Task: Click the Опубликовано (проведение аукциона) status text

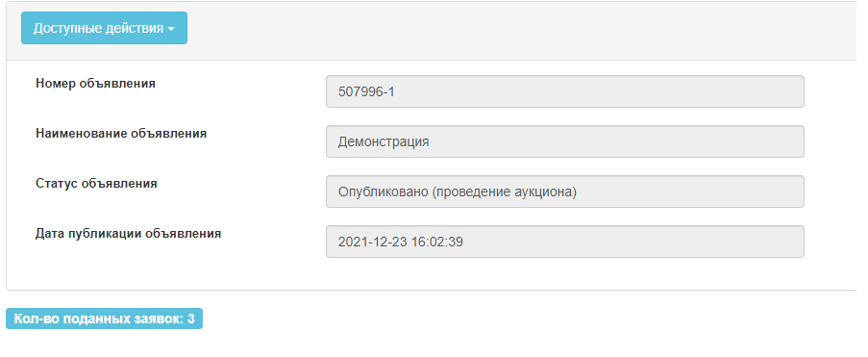Action: 458,192
